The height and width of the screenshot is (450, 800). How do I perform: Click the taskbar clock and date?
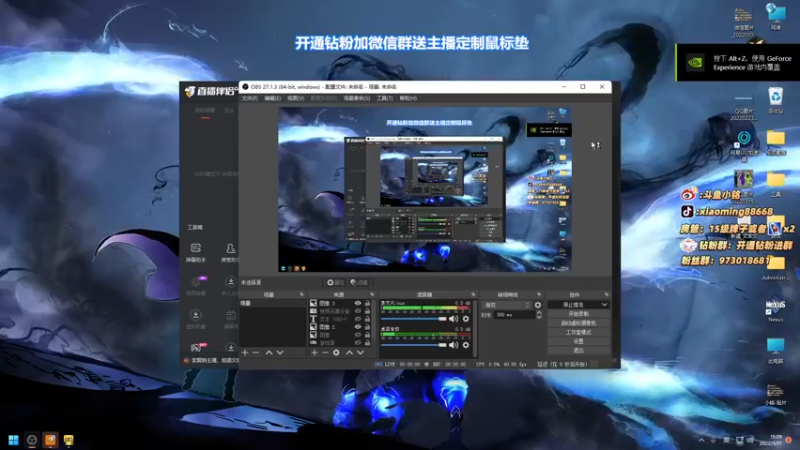click(x=770, y=440)
